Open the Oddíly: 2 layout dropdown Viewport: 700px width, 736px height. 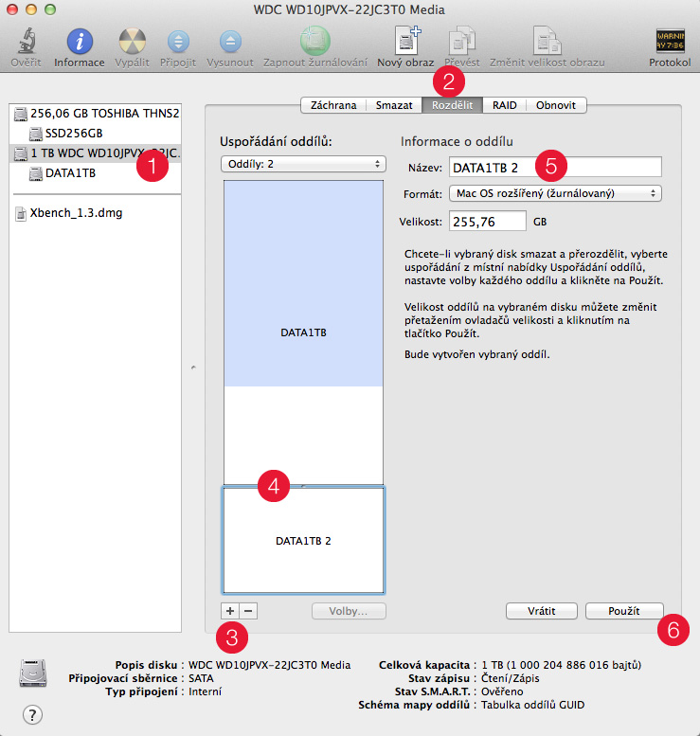pyautogui.click(x=302, y=165)
